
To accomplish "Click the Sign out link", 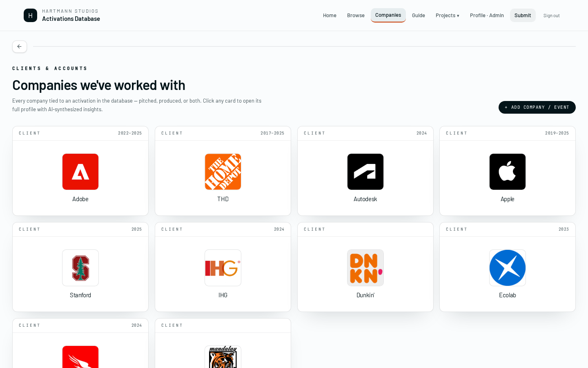I will click(x=551, y=16).
